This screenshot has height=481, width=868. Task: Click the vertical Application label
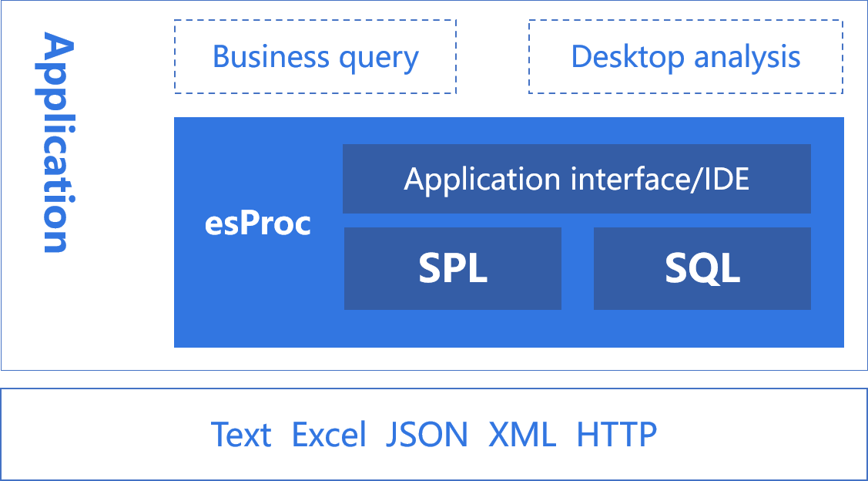[54, 143]
